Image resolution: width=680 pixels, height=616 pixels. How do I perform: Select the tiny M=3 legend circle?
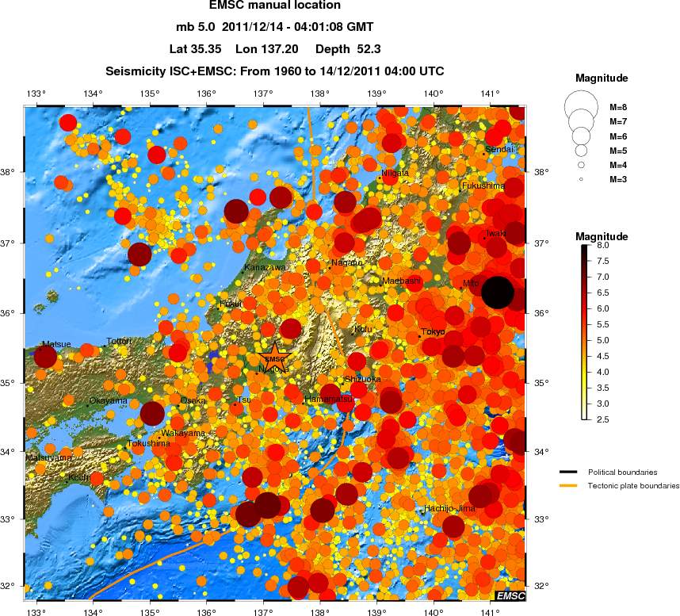(x=581, y=179)
